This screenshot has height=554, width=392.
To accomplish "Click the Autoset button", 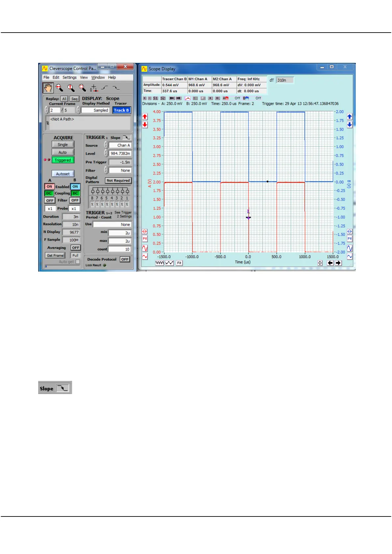I will [63, 174].
